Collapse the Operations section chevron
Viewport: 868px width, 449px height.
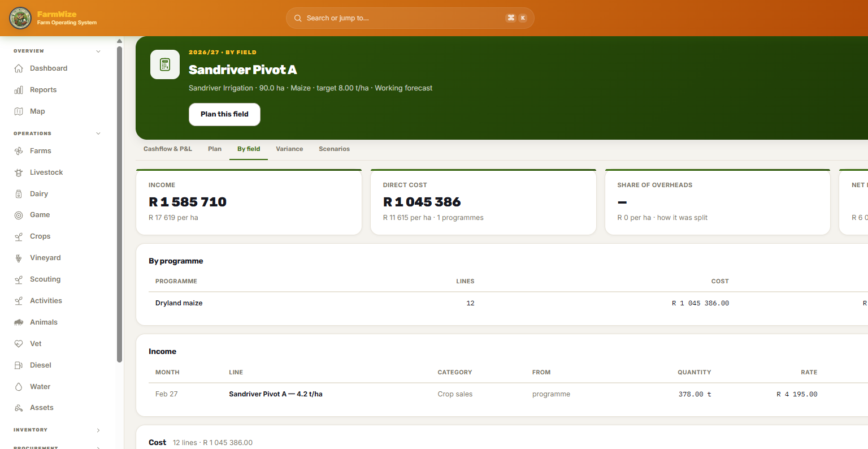tap(98, 134)
